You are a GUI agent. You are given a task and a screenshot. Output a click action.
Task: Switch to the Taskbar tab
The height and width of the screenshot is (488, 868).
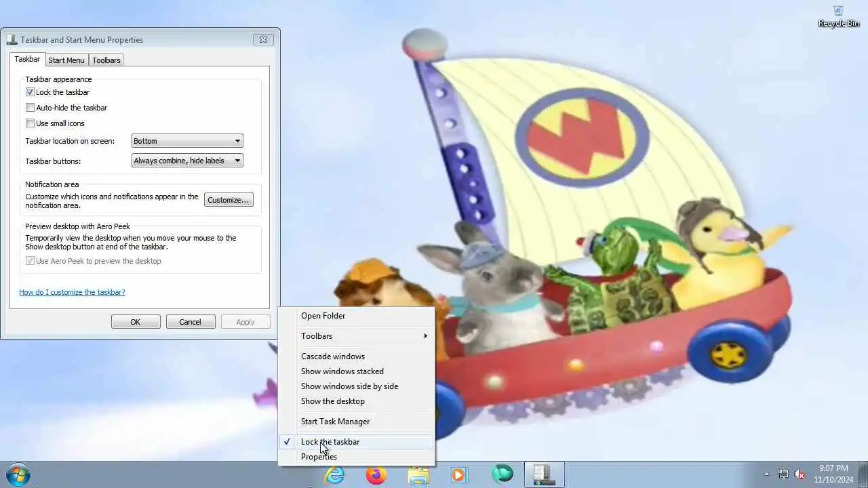coord(27,60)
